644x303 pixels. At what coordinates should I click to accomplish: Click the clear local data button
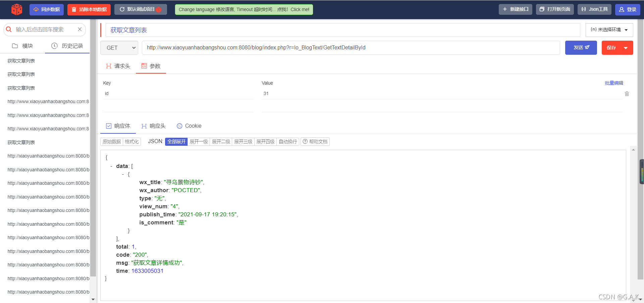(89, 9)
